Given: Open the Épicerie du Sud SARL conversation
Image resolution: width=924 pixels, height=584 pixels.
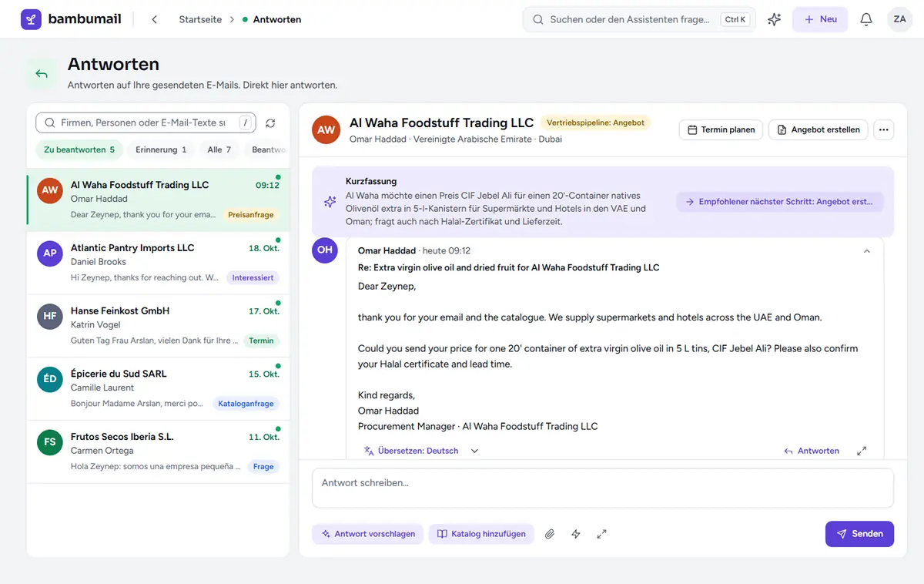Looking at the screenshot, I should point(158,388).
